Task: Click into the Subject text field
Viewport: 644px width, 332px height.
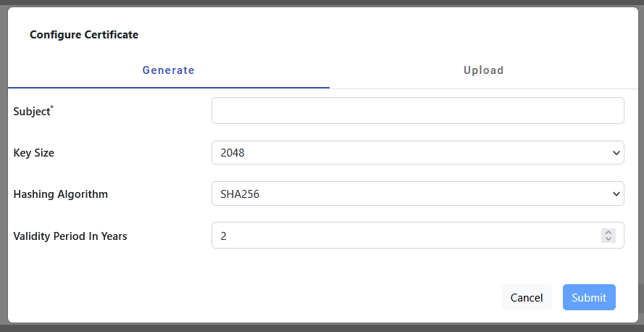Action: (x=417, y=111)
